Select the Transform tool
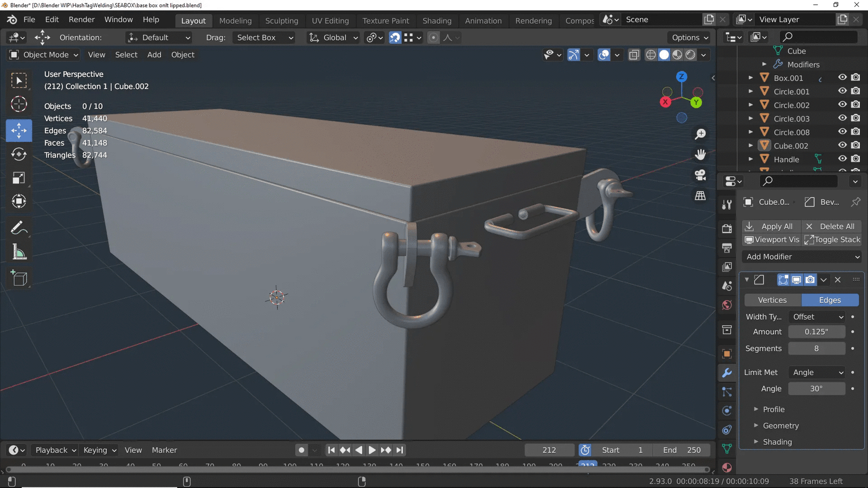 point(19,201)
